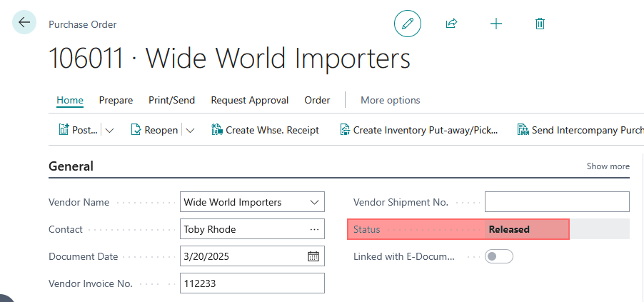Click Create Inventory Put-away/Pick
The image size is (644, 302).
[419, 130]
